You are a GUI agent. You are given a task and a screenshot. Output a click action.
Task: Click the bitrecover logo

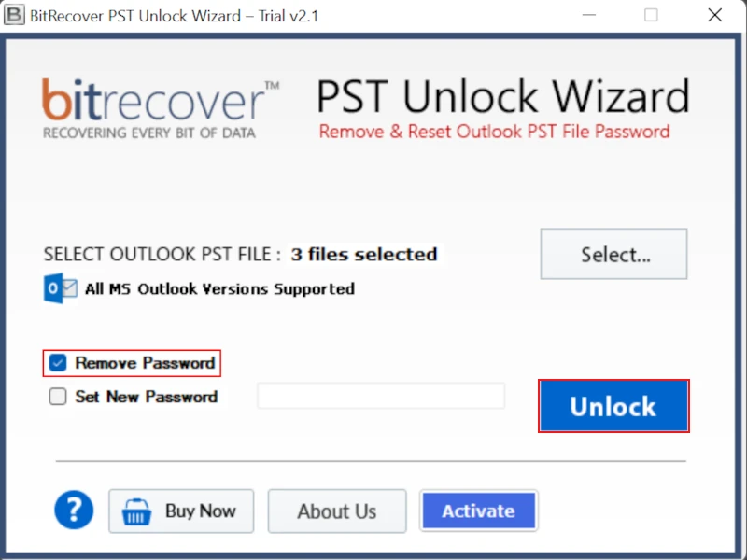pyautogui.click(x=161, y=108)
